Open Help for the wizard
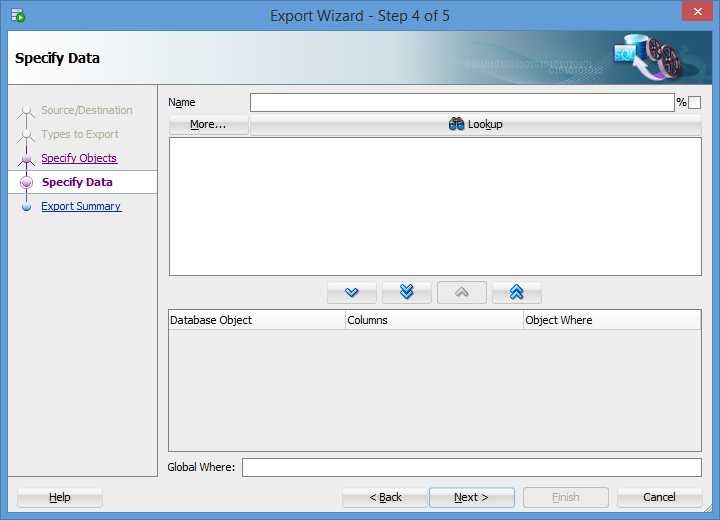This screenshot has width=720, height=520. (60, 497)
